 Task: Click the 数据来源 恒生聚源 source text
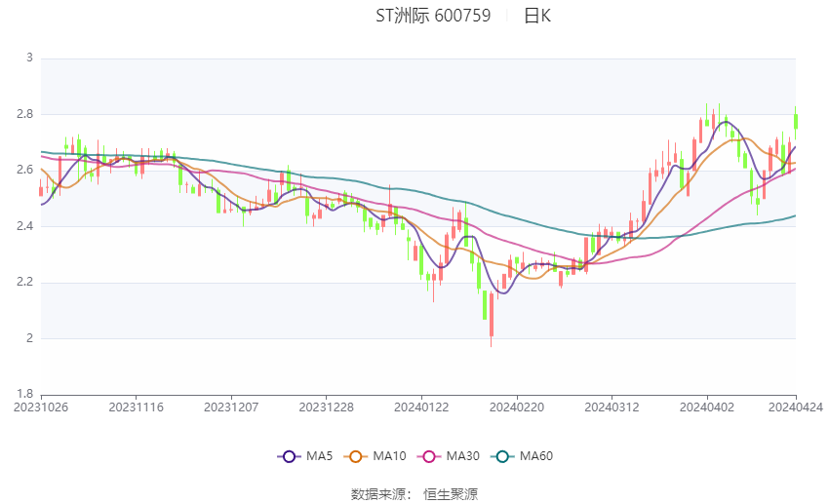click(x=414, y=494)
